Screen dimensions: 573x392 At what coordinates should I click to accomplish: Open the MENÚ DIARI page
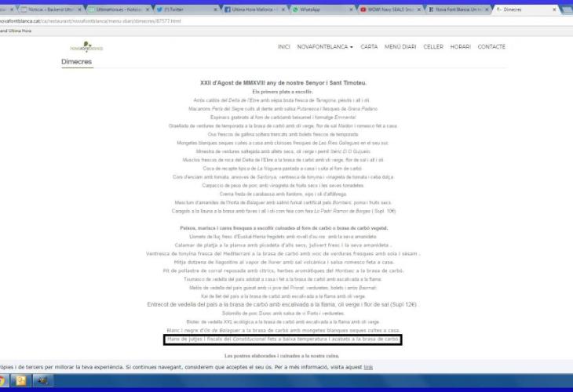(400, 47)
